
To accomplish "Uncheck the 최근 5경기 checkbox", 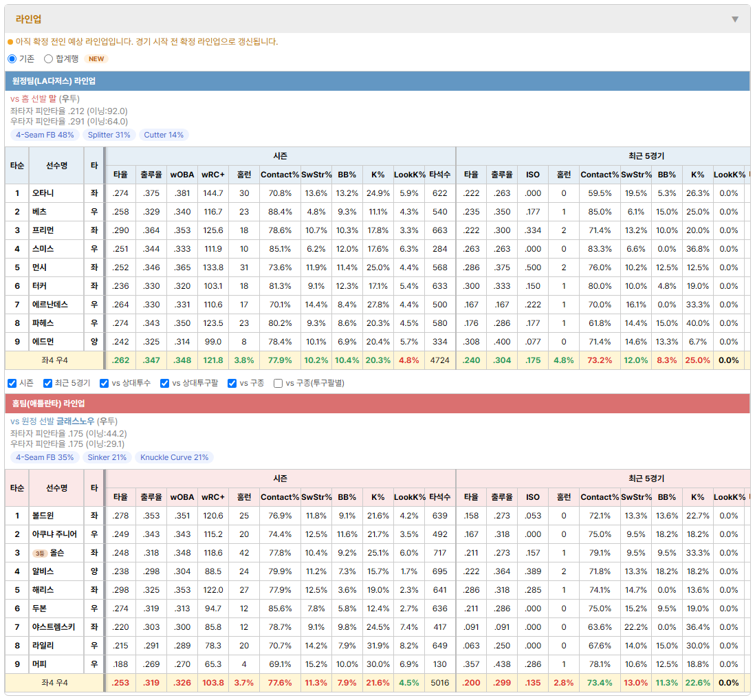I will pos(47,383).
